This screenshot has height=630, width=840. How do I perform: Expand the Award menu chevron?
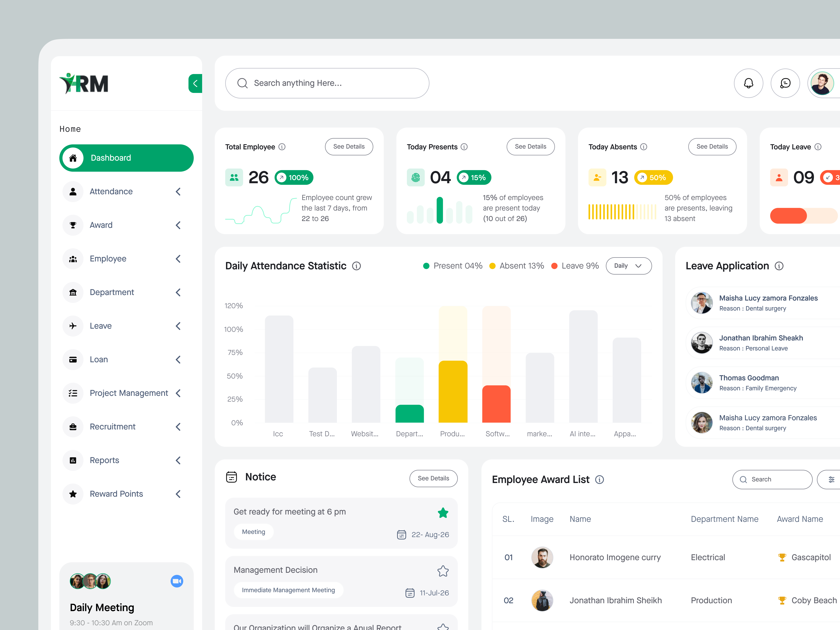178,225
